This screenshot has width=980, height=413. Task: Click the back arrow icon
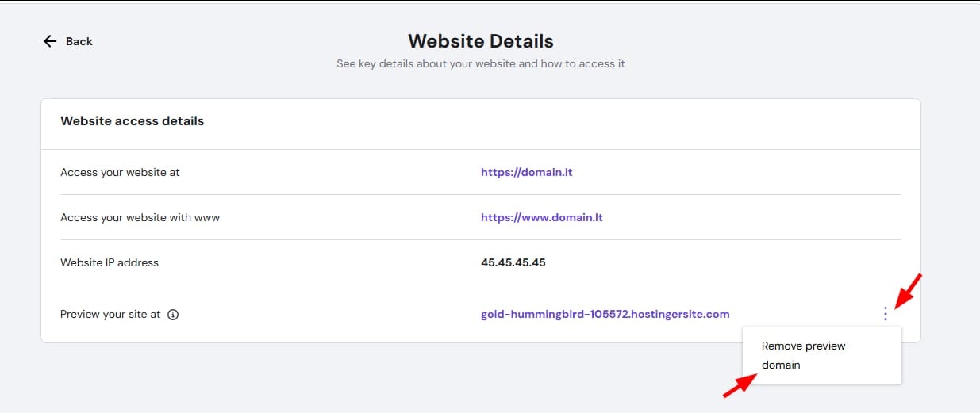tap(50, 41)
